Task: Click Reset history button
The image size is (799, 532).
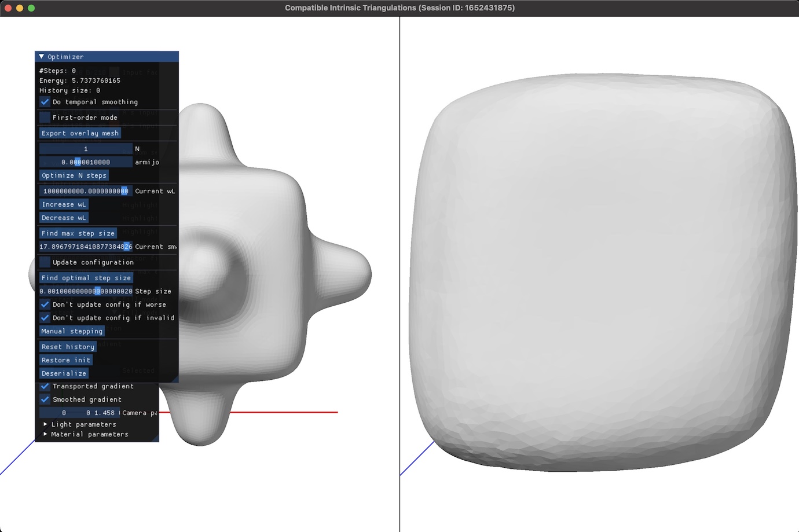Action: point(68,347)
